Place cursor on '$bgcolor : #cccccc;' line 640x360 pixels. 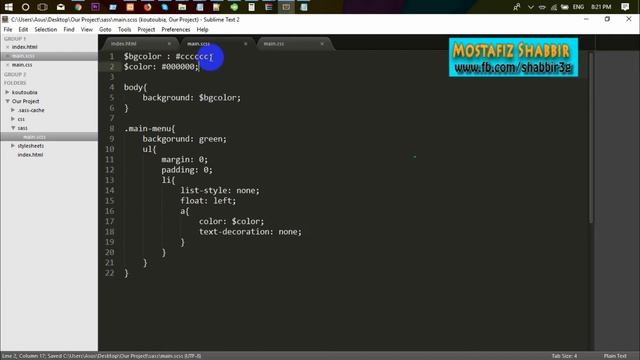click(168, 56)
